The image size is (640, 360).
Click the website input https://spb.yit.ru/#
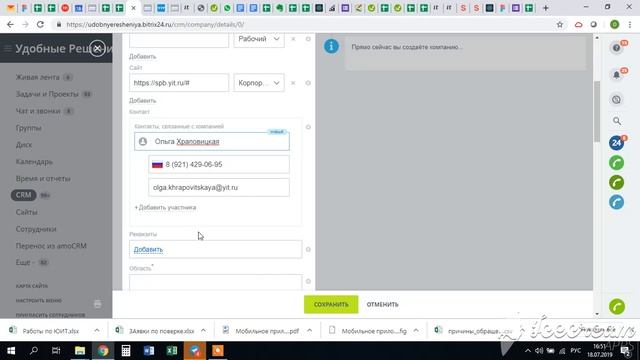(x=179, y=83)
